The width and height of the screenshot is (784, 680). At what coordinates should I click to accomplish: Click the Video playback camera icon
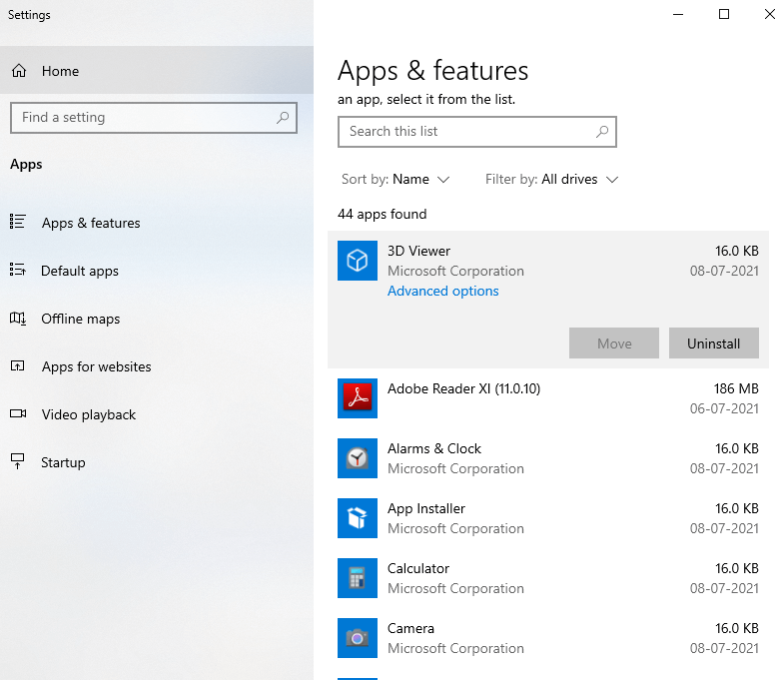(18, 413)
